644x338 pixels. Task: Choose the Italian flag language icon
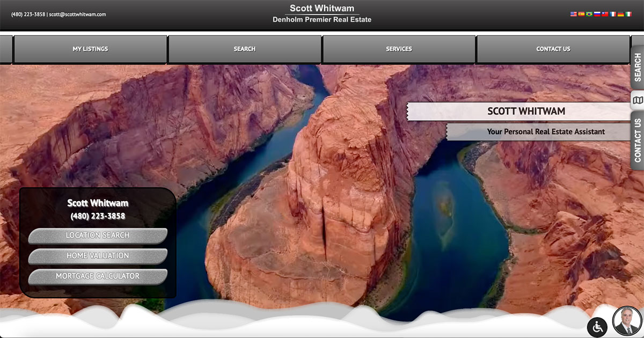pyautogui.click(x=628, y=14)
